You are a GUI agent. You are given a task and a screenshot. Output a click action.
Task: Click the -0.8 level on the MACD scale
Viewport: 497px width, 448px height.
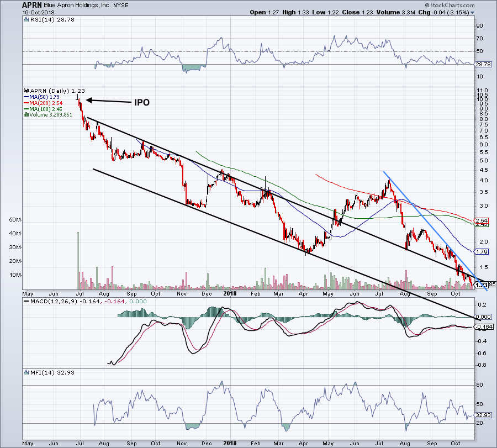click(482, 365)
